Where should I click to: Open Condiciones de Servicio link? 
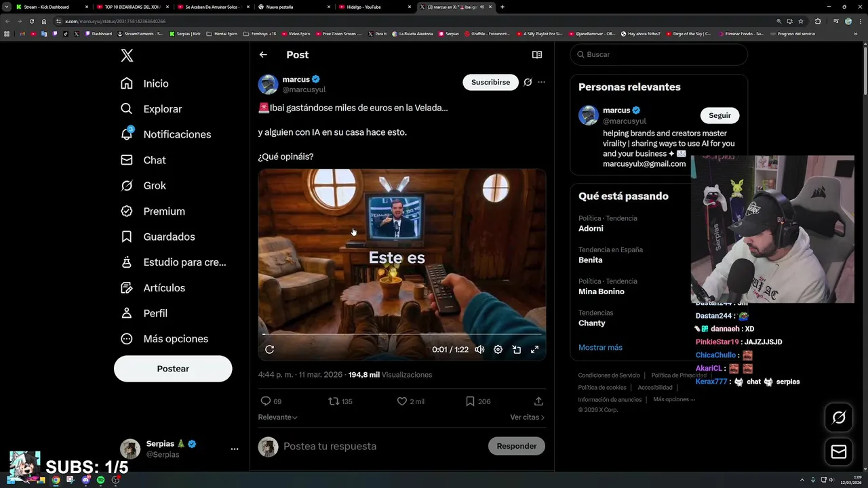[609, 375]
